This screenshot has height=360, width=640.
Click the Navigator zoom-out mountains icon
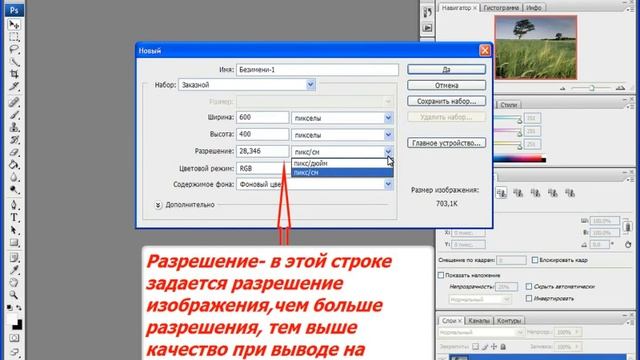[563, 88]
